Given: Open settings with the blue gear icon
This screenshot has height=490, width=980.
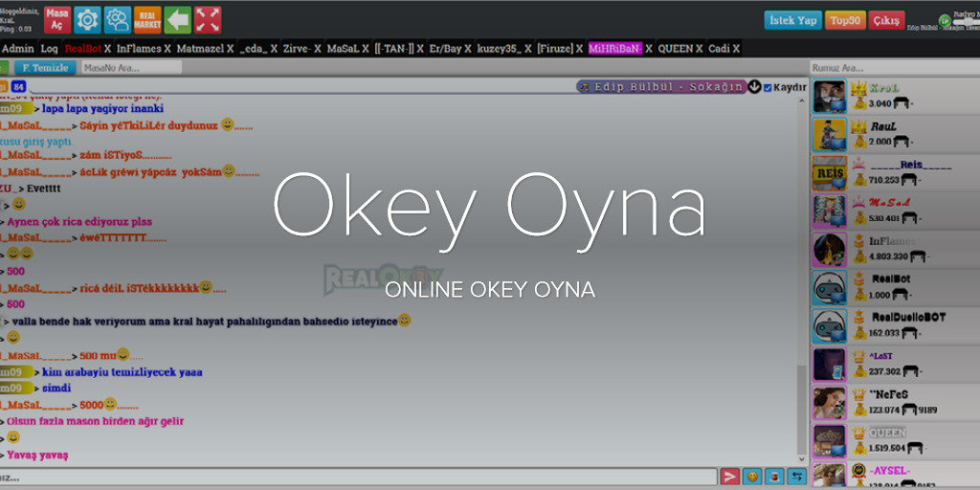Looking at the screenshot, I should click(88, 19).
